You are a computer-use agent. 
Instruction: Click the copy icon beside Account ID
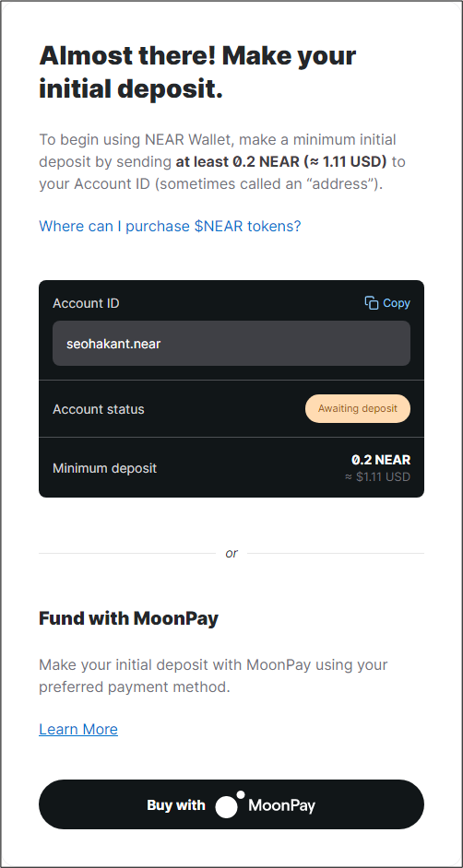[371, 303]
